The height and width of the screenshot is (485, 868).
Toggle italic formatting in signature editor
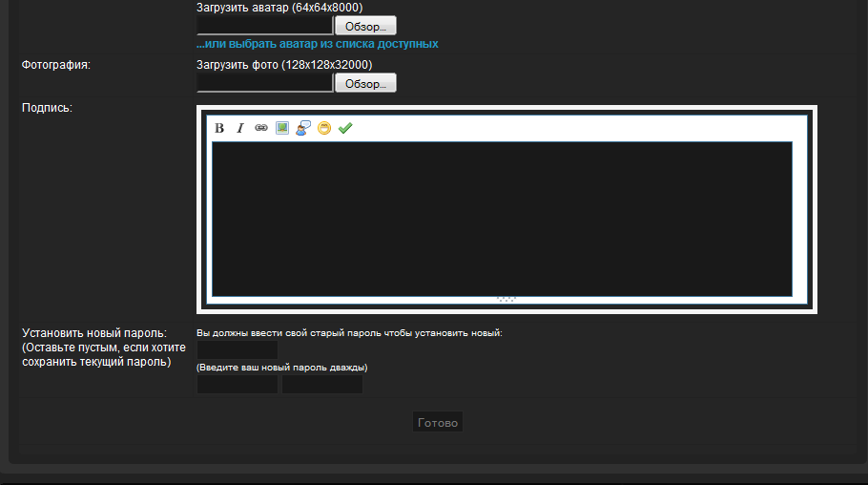click(x=240, y=128)
